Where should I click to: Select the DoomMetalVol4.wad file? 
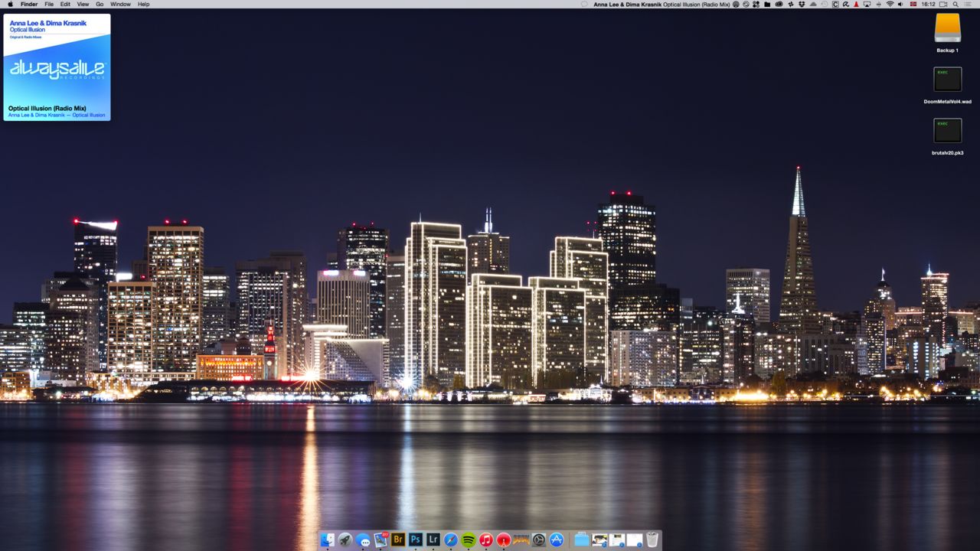947,80
